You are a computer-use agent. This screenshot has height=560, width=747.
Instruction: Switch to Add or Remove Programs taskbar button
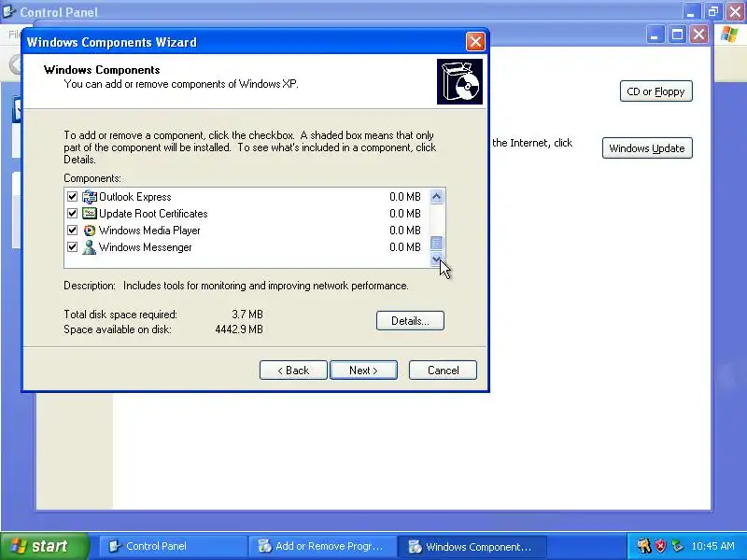click(x=322, y=546)
